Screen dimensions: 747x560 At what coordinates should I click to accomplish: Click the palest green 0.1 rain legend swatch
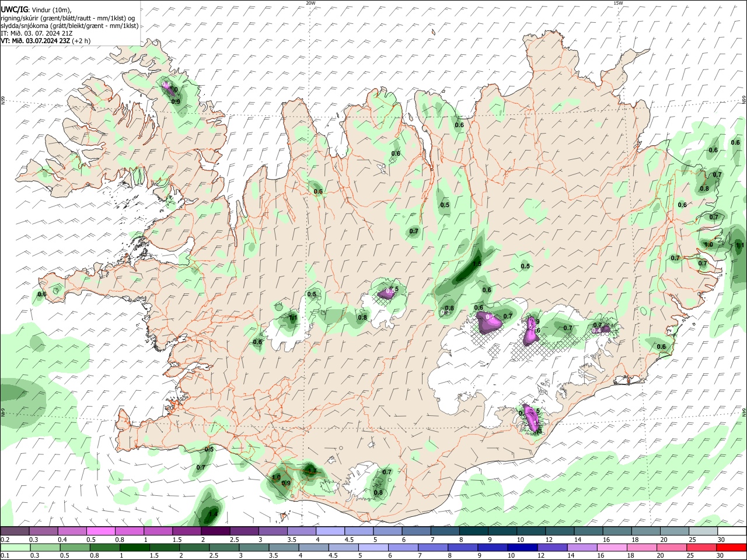click(15, 547)
